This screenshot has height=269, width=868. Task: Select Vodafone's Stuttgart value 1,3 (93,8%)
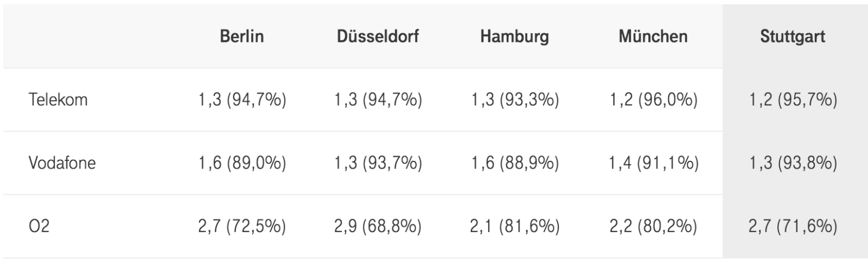click(793, 163)
